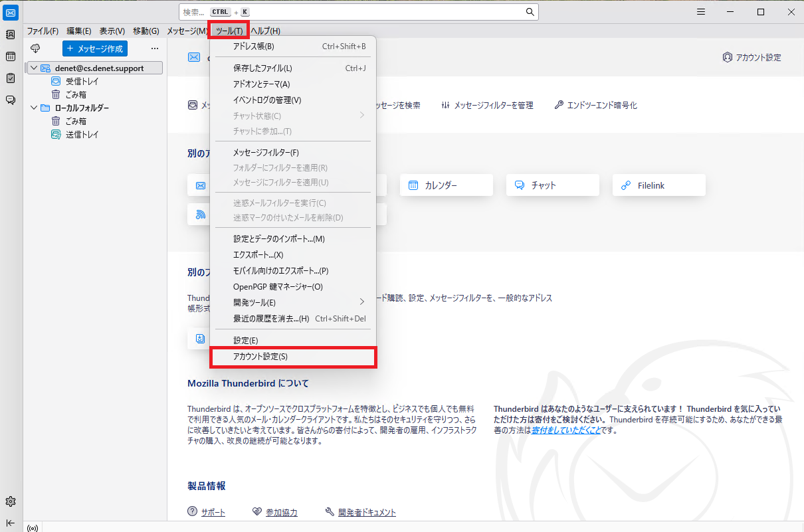Open the application hamburger menu
The image size is (804, 532).
tap(701, 12)
